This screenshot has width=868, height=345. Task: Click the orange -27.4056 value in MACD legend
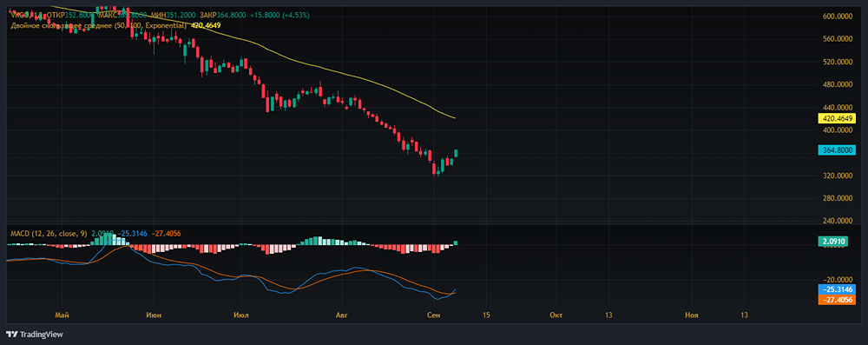point(166,234)
